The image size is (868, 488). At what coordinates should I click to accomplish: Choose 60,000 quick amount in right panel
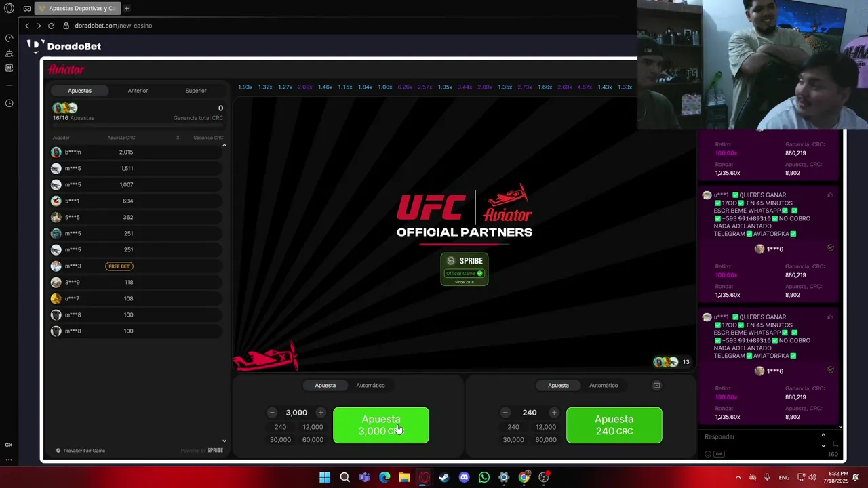pyautogui.click(x=546, y=439)
